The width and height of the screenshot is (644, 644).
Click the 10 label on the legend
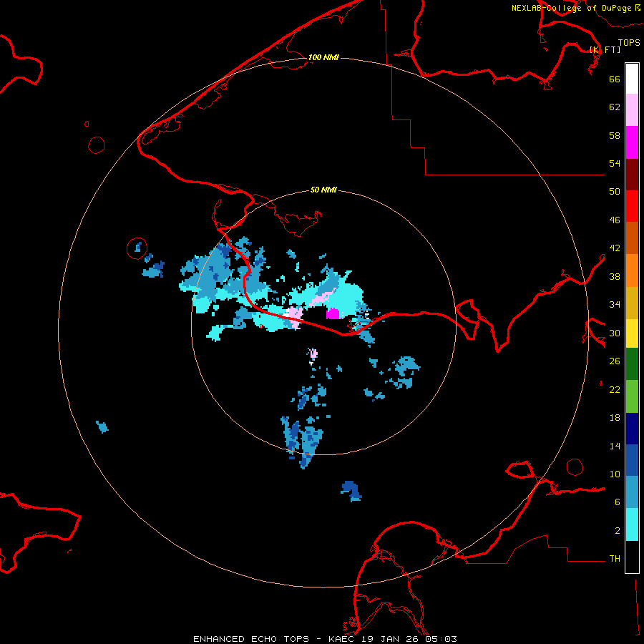615,474
